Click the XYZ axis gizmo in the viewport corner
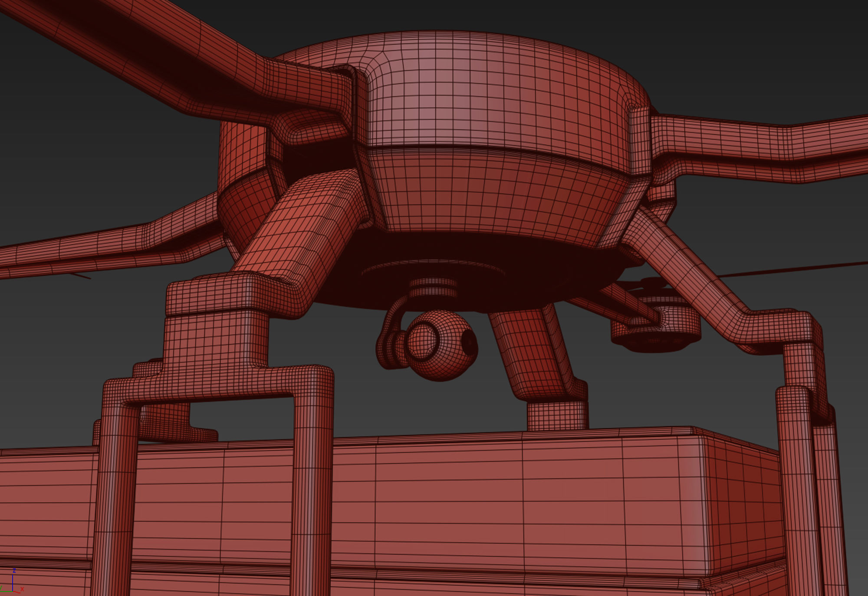The height and width of the screenshot is (596, 868). pos(12,581)
